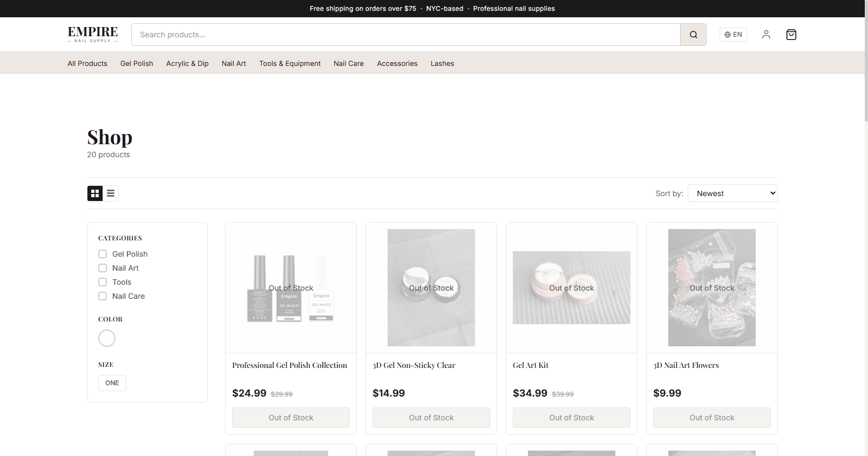Click the $24.99 price text
Screen dimensions: 868x456
click(249, 393)
